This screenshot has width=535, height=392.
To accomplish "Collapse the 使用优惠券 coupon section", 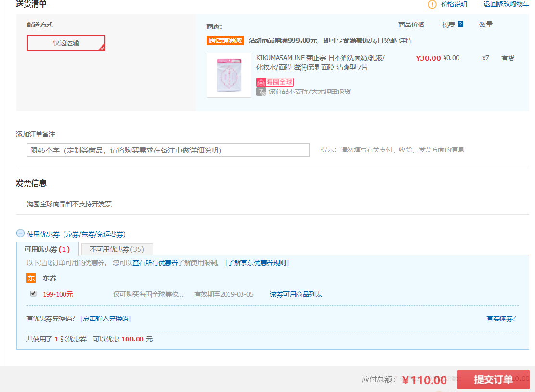I will 21,233.
